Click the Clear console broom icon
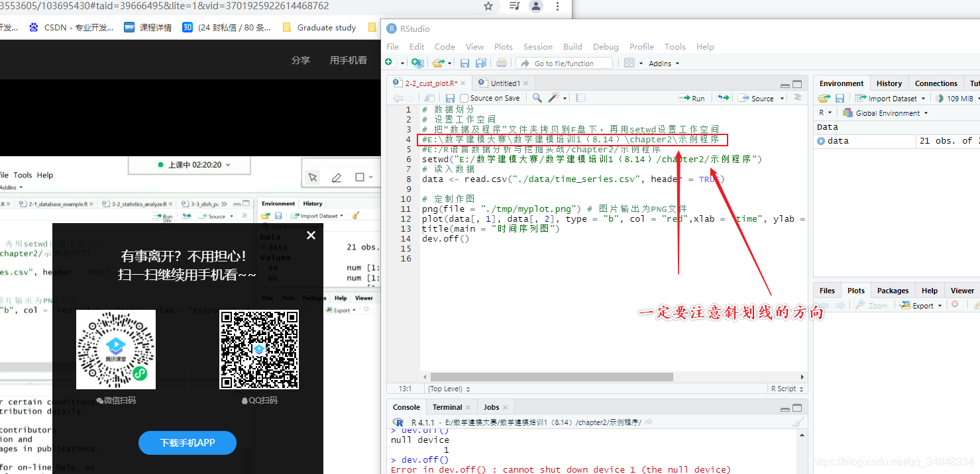This screenshot has height=474, width=980. pyautogui.click(x=798, y=422)
